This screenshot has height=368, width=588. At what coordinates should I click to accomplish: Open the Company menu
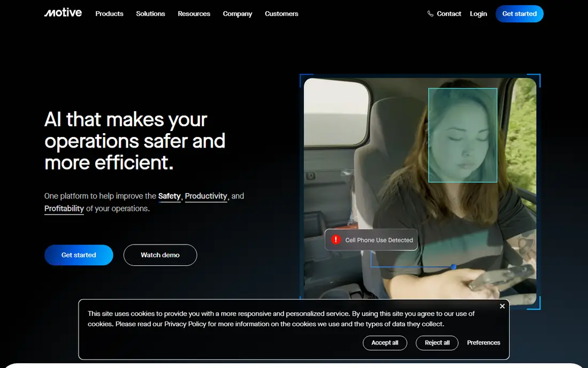pyautogui.click(x=237, y=14)
